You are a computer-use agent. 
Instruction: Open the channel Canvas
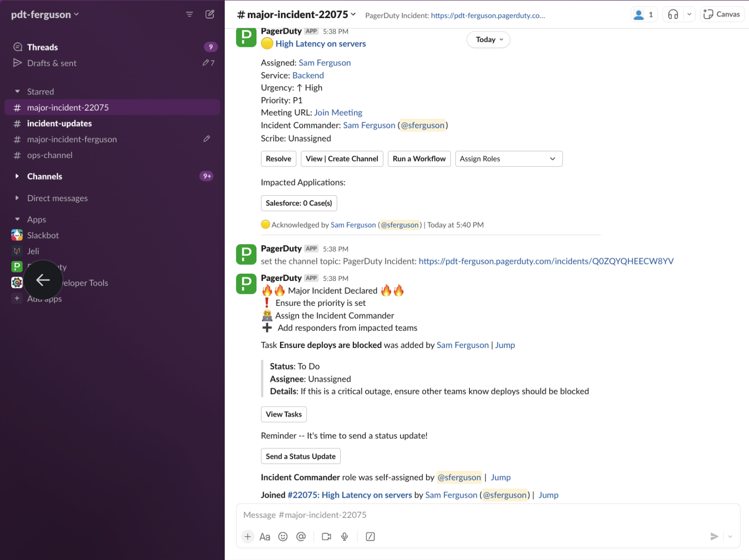tap(722, 14)
